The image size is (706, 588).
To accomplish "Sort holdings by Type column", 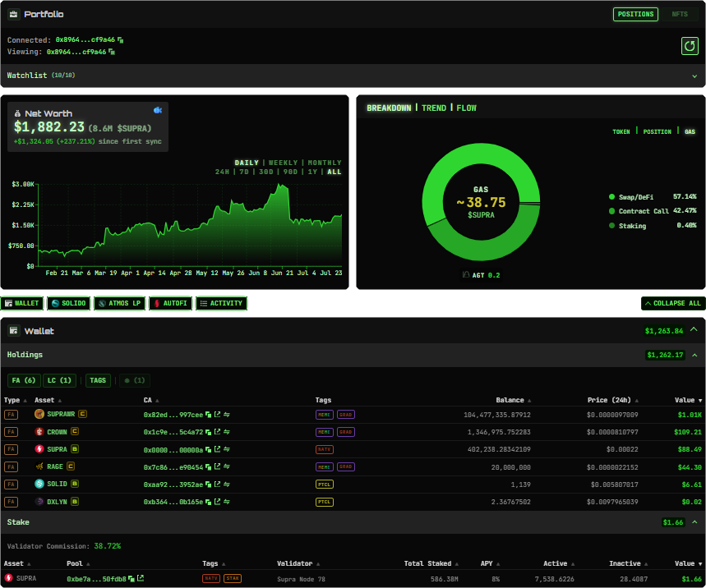I will [15, 401].
